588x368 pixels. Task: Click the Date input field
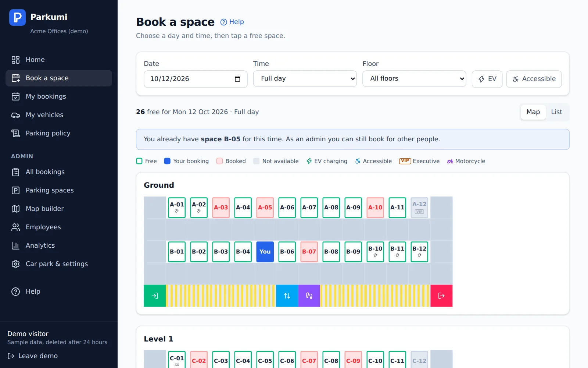tap(196, 79)
